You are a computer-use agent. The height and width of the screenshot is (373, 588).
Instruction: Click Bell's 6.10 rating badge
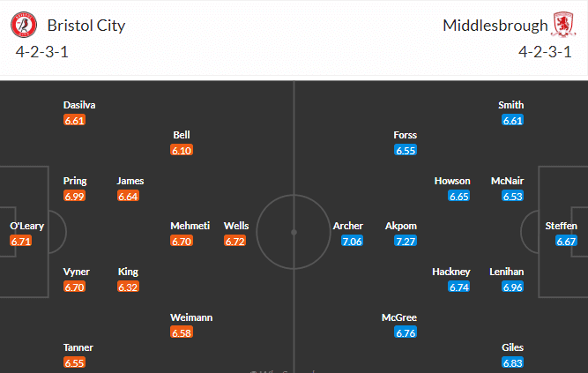click(x=182, y=151)
